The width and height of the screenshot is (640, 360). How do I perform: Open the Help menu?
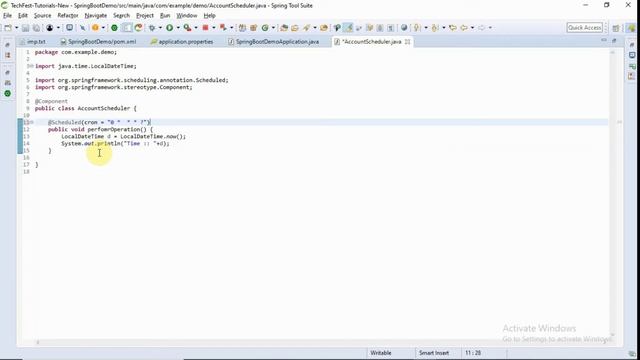point(209,16)
